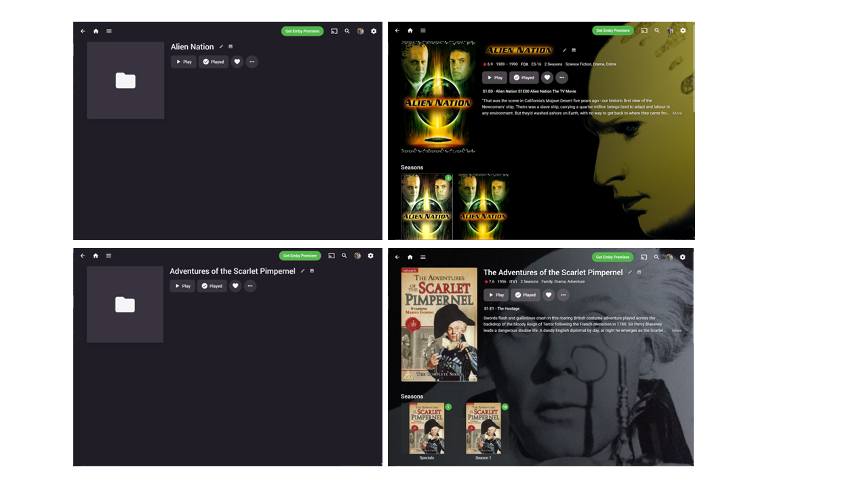
Task: Open settings gear in Scarlet Pimpernel folder screenshot
Action: click(370, 256)
